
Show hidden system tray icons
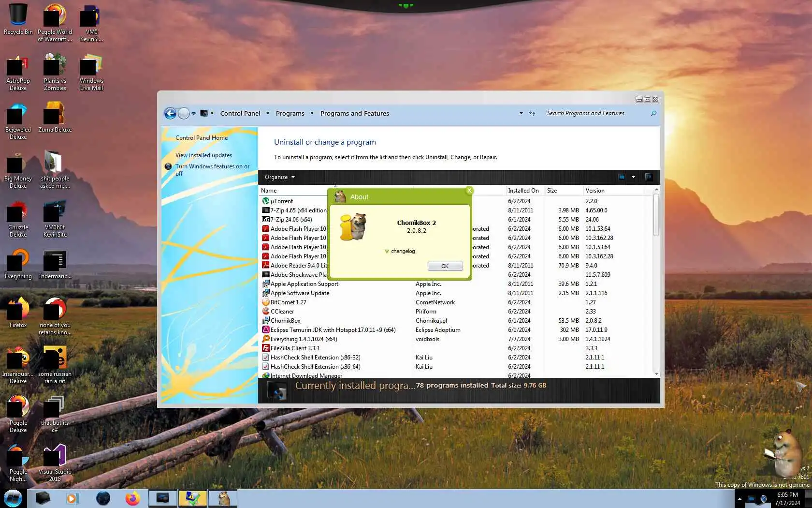[739, 499]
